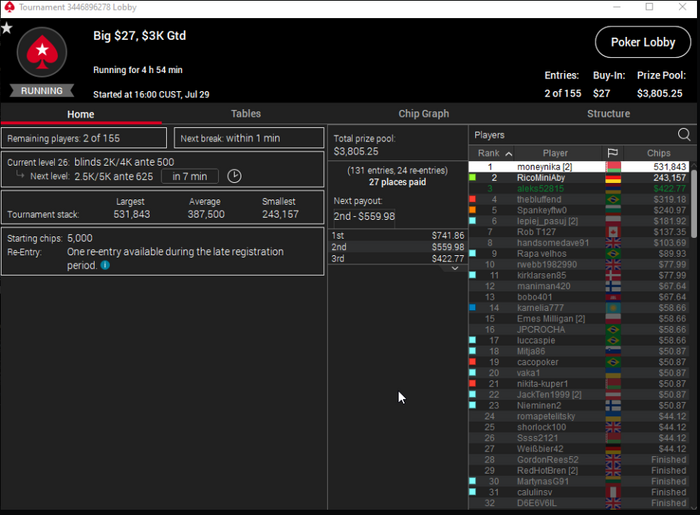This screenshot has height=515, width=700.
Task: Click the 'in 7 min' level timer
Action: (190, 176)
